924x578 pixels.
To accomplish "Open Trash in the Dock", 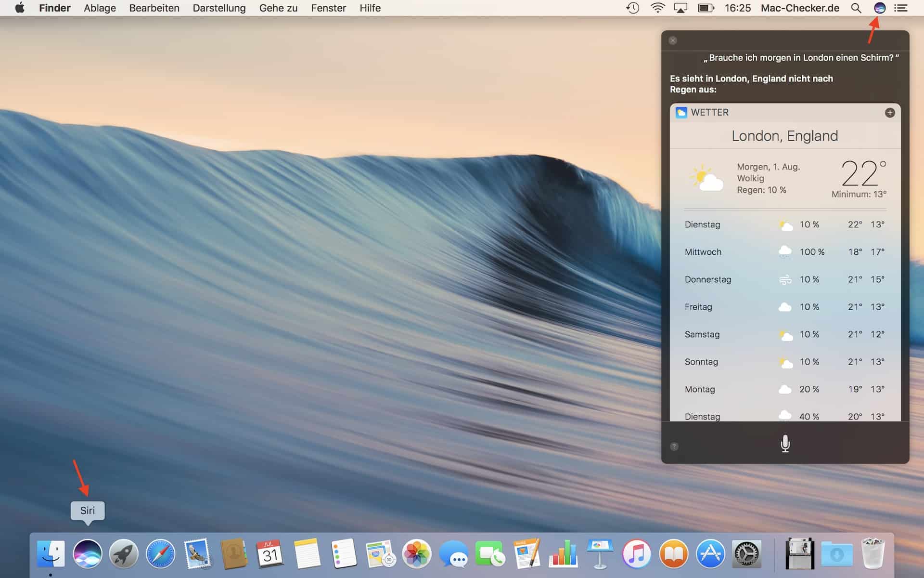I will click(873, 553).
